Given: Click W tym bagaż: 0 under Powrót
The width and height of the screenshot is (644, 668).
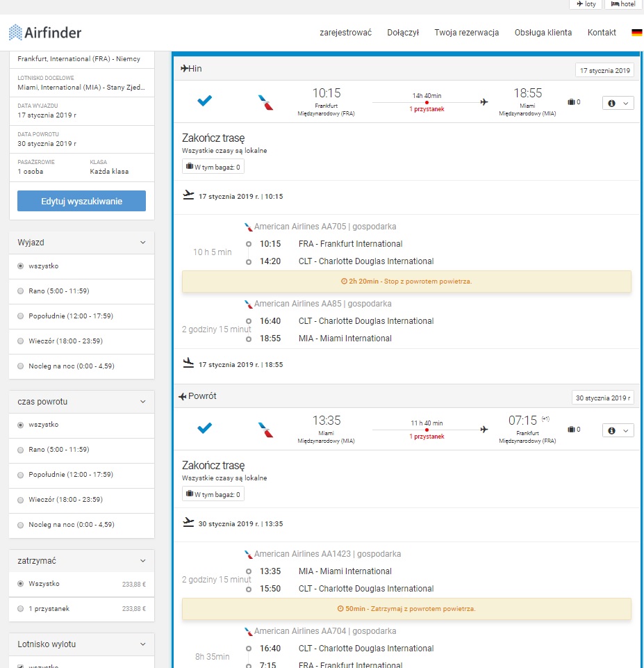Looking at the screenshot, I should [x=213, y=494].
